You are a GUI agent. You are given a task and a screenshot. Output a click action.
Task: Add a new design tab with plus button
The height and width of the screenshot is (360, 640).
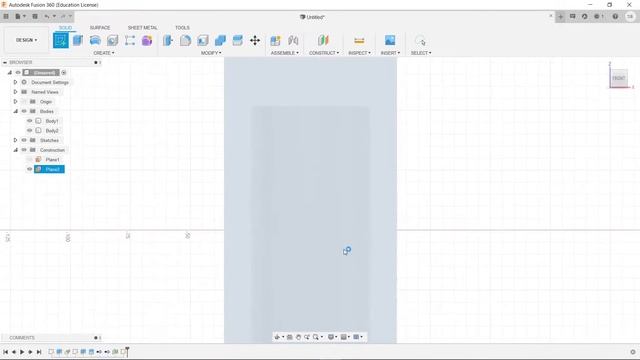click(560, 16)
